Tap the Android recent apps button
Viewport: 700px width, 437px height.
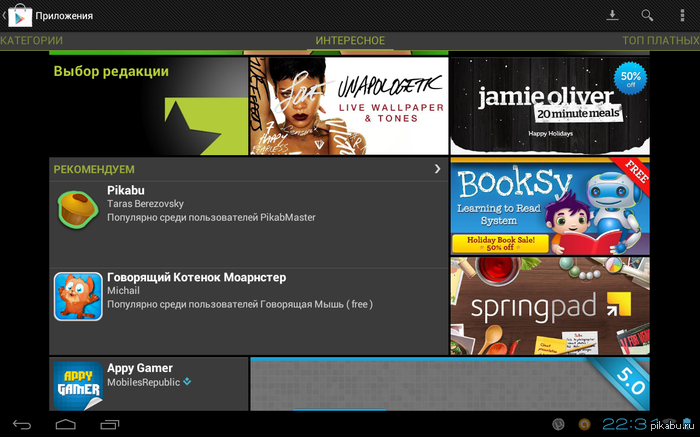(110, 425)
